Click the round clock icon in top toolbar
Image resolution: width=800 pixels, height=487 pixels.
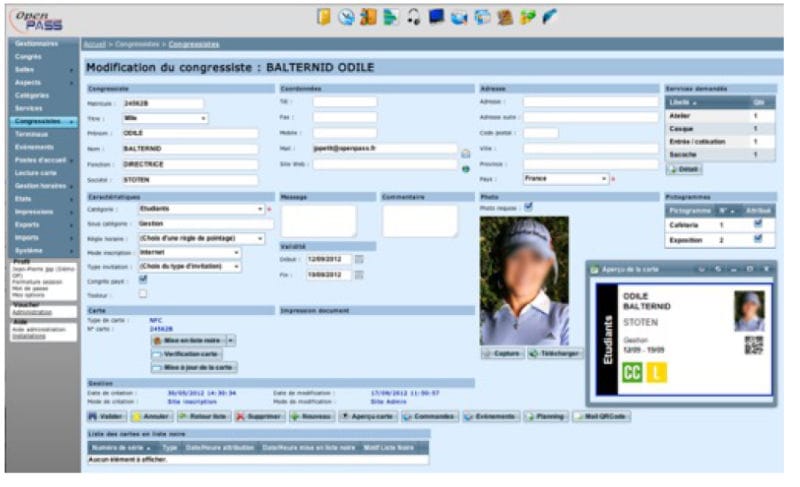pyautogui.click(x=346, y=17)
